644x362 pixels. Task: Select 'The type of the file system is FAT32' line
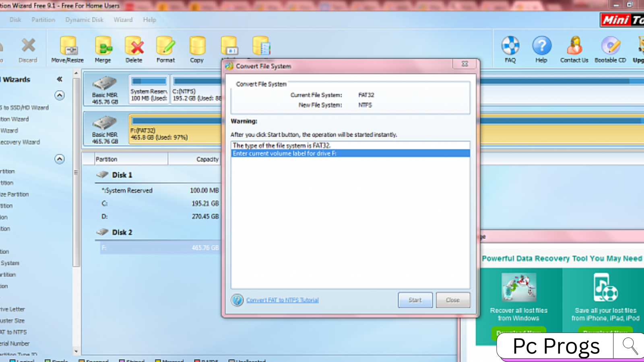point(350,146)
